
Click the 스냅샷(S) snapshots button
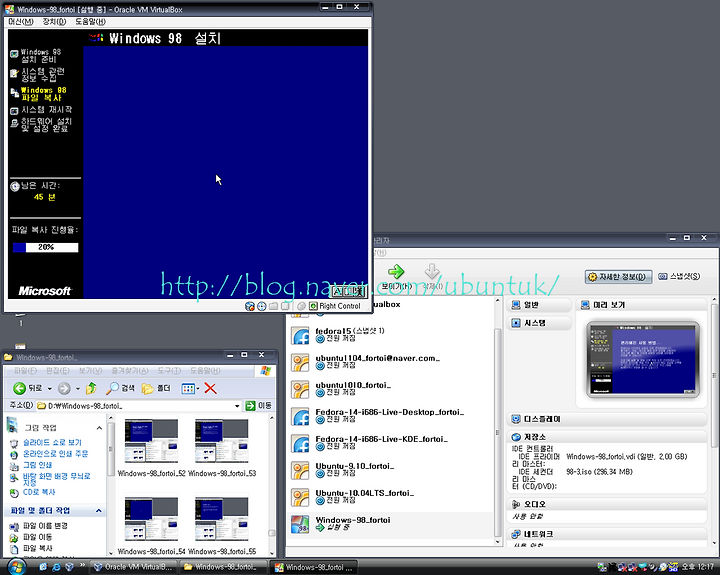pyautogui.click(x=679, y=276)
